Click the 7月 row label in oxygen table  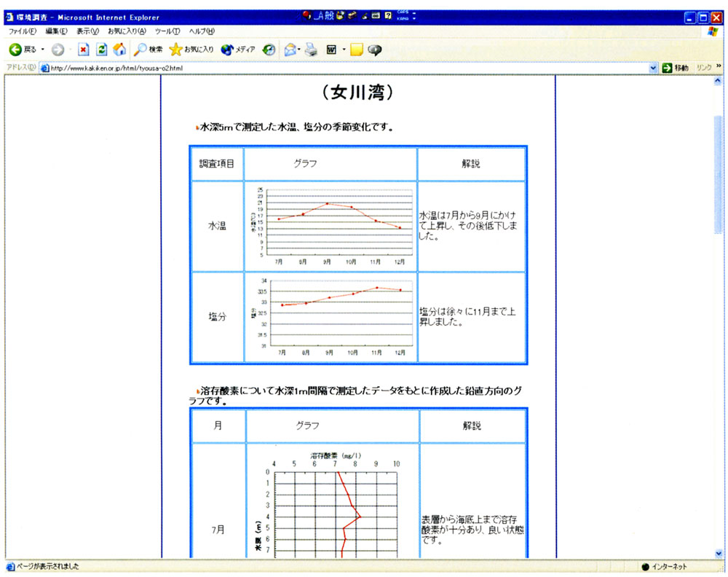[218, 530]
